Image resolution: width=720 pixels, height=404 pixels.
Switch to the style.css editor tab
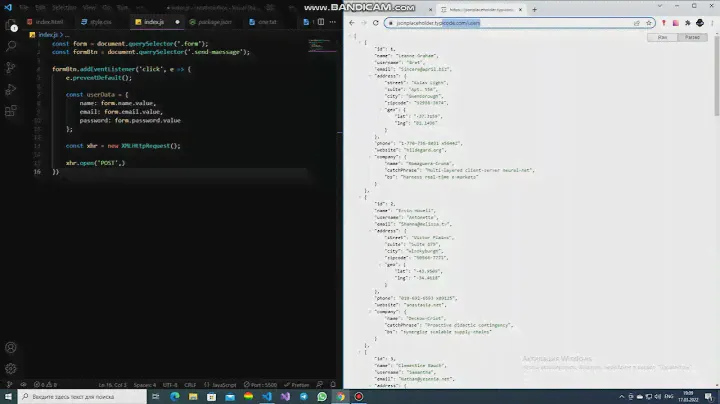93,21
